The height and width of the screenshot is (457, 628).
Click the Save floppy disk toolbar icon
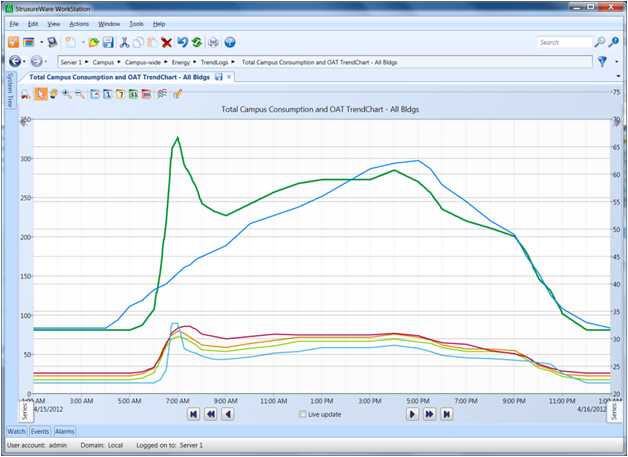pos(108,42)
